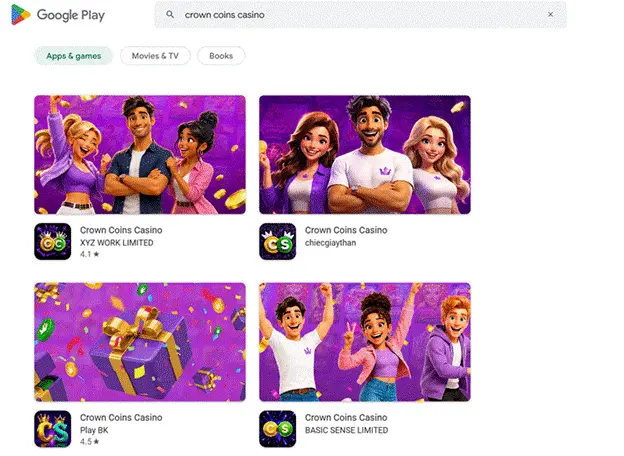Click the Google Play logo icon
This screenshot has width=624, height=456.
coord(21,15)
